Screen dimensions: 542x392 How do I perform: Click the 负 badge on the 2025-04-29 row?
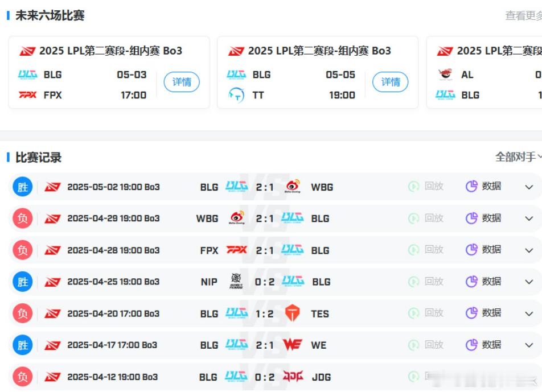22,218
